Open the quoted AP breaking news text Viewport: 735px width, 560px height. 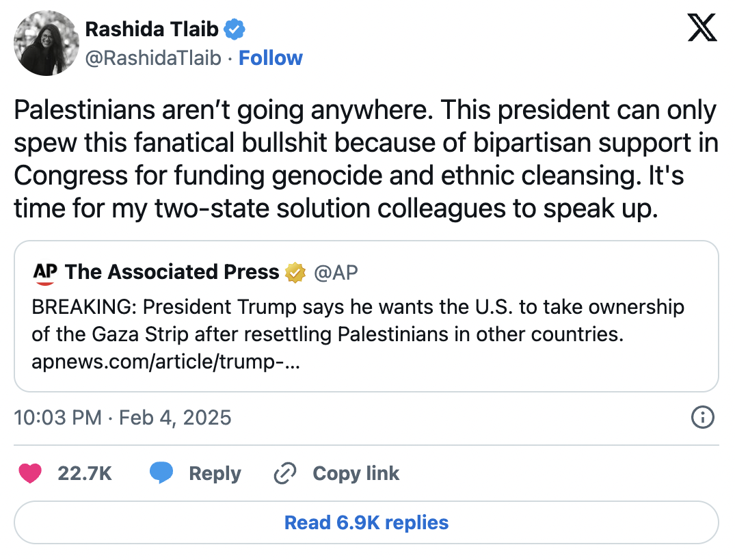pos(358,321)
